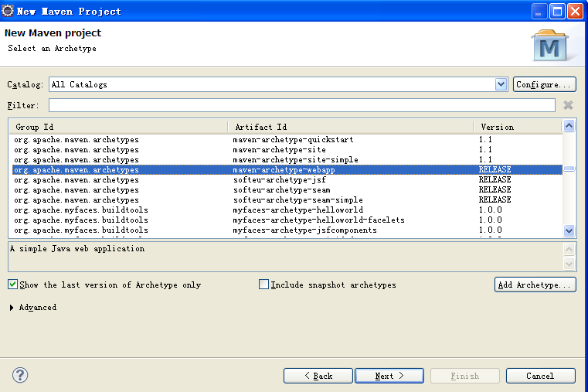Viewport: 588px width, 392px height.
Task: Click the Configure... button
Action: (544, 84)
